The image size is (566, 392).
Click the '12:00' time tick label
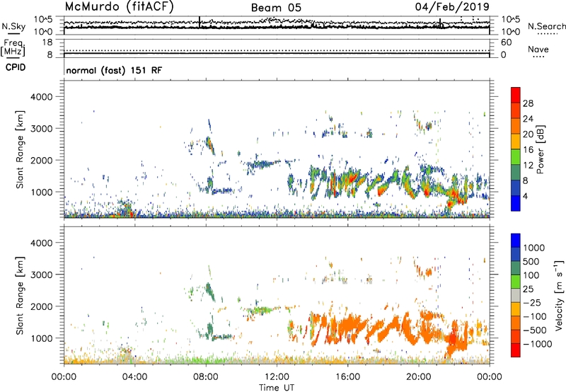coord(277,377)
